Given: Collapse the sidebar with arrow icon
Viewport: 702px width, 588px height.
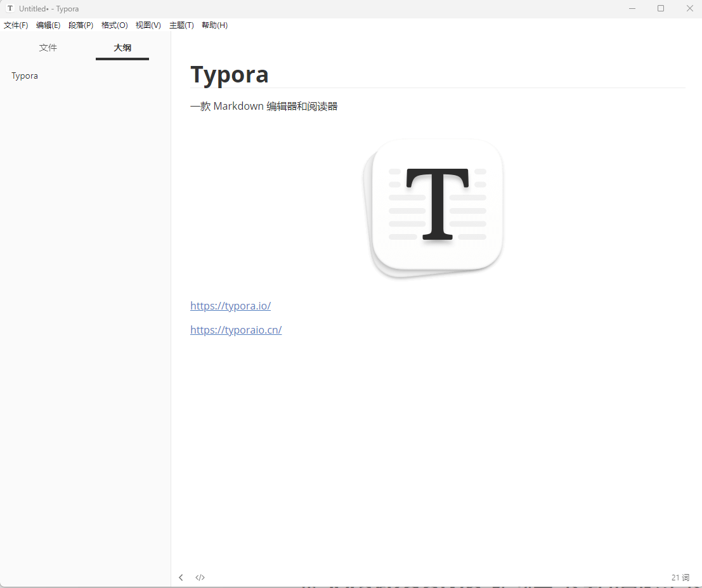Looking at the screenshot, I should coord(181,577).
